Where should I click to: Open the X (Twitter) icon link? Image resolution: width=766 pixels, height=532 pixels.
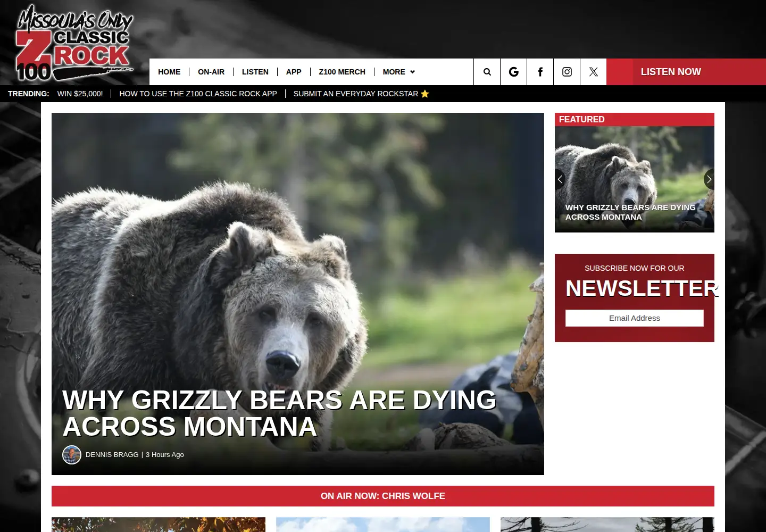[594, 72]
